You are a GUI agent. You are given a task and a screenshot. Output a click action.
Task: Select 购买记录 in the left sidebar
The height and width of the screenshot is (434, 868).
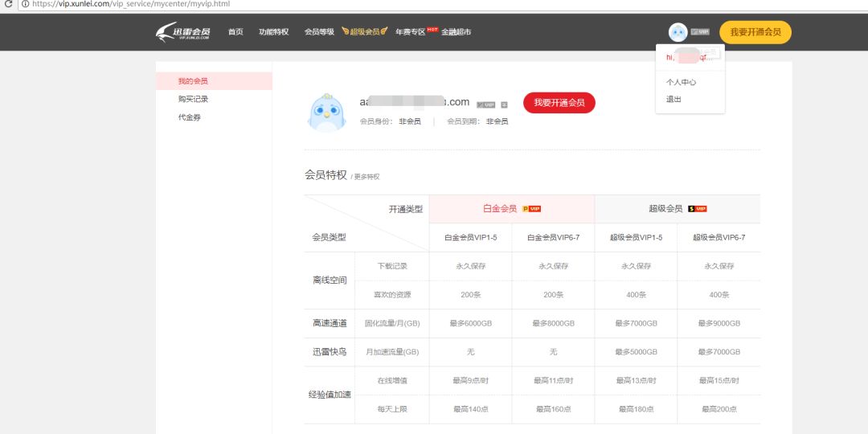[x=193, y=99]
